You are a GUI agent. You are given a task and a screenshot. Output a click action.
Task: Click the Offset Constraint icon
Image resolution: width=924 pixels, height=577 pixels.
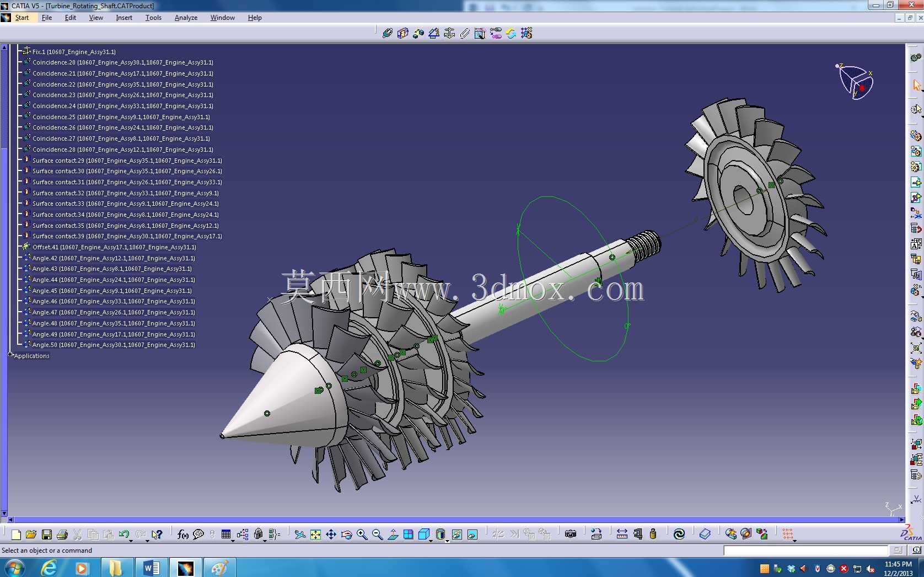point(418,33)
